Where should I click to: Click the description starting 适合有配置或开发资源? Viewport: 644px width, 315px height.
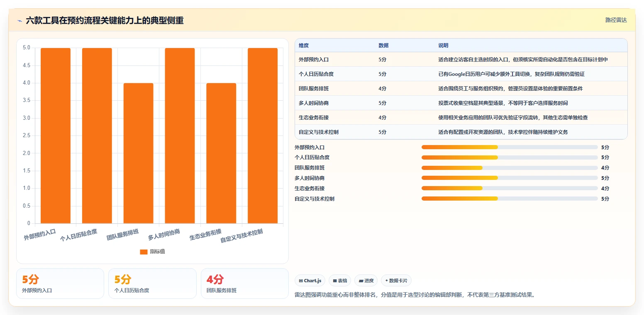(x=503, y=132)
